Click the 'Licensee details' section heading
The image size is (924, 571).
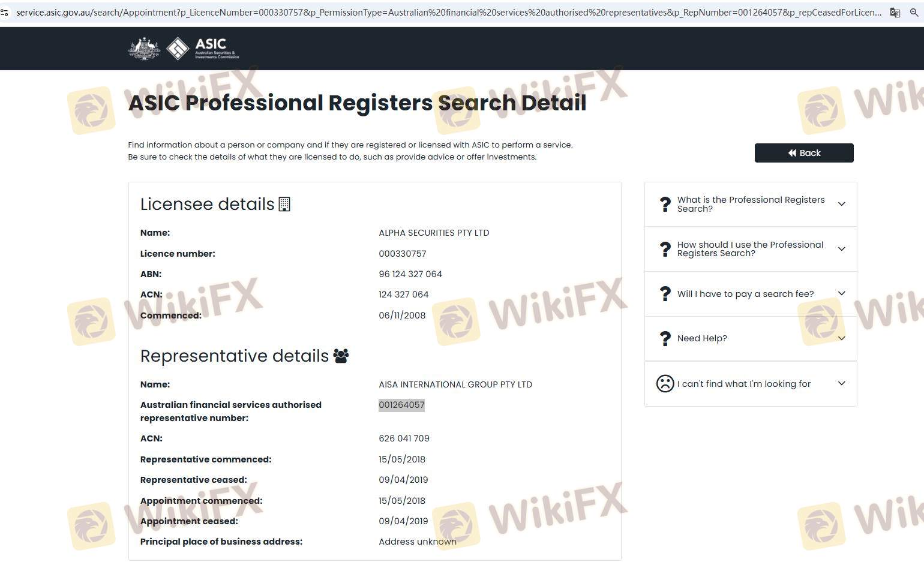[208, 204]
